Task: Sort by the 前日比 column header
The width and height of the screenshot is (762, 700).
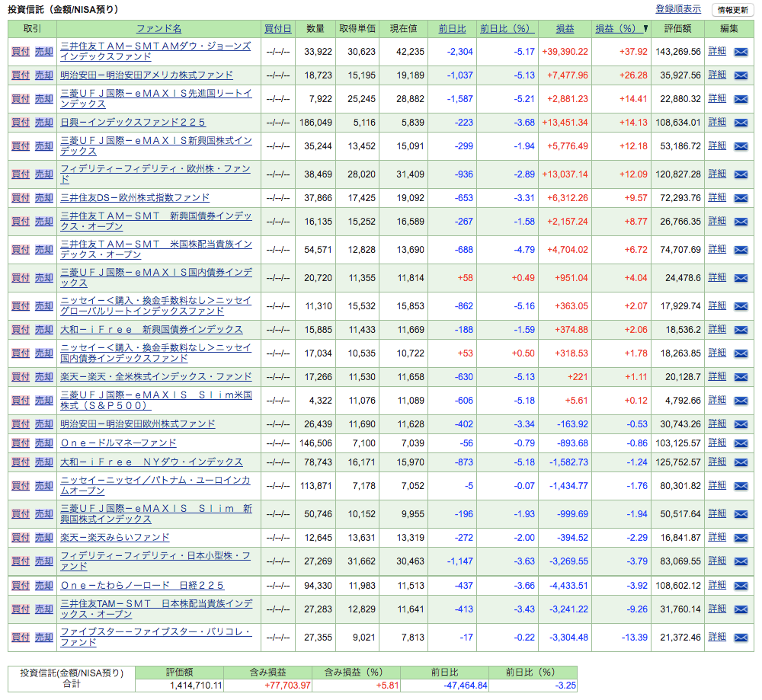Action: coord(453,27)
